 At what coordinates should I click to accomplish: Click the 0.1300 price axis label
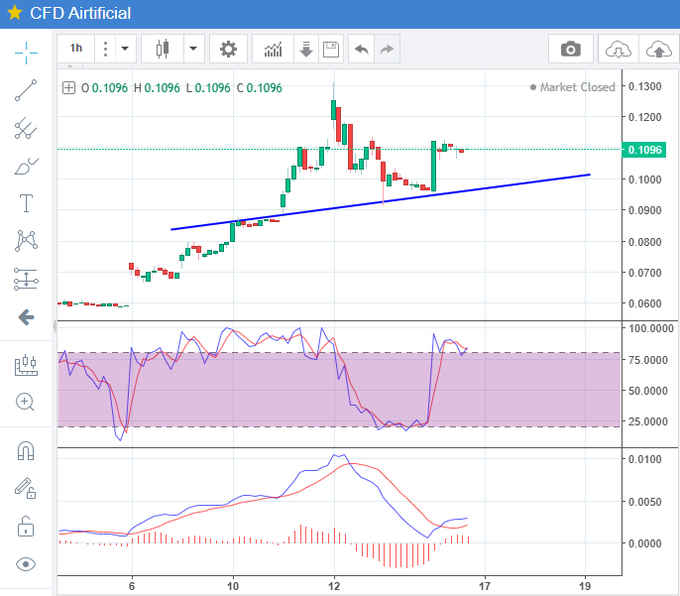pyautogui.click(x=645, y=86)
